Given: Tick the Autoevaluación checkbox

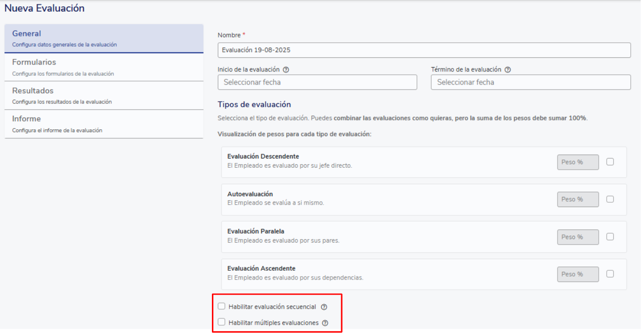Looking at the screenshot, I should (x=610, y=199).
